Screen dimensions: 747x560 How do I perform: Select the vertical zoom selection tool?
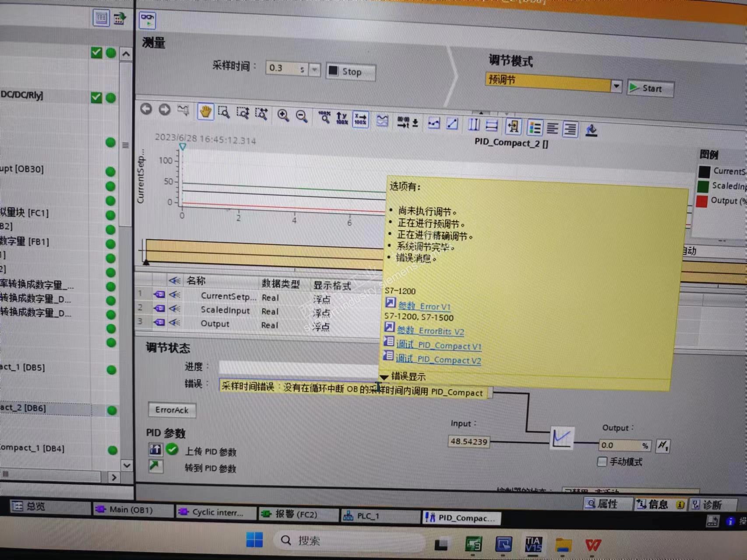pos(243,113)
